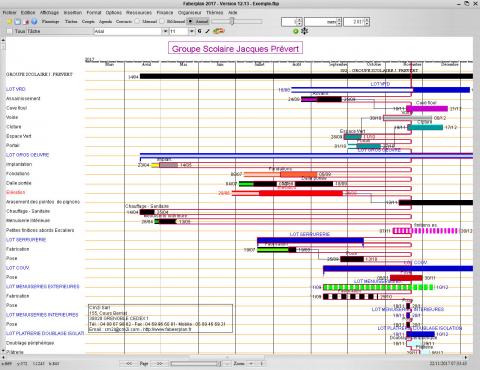Click the contact address text box in chart
Image resolution: width=480 pixels, height=370 pixels.
tap(160, 318)
